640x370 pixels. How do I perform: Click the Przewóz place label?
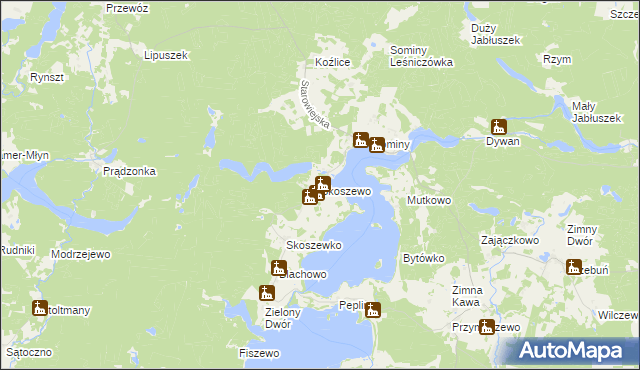pos(127,8)
